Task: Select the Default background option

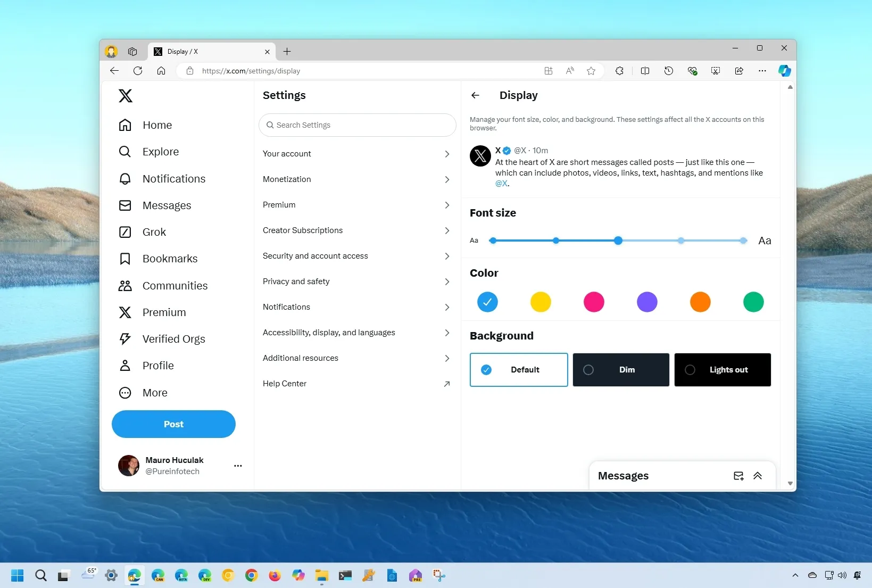Action: 519,370
